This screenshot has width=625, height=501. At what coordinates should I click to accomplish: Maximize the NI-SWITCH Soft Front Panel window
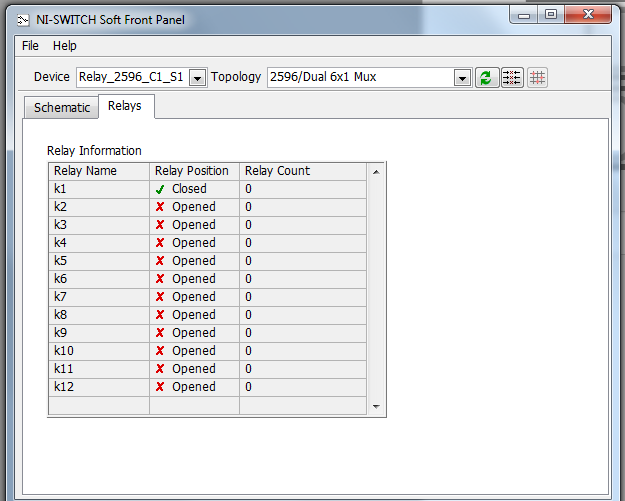pos(551,15)
